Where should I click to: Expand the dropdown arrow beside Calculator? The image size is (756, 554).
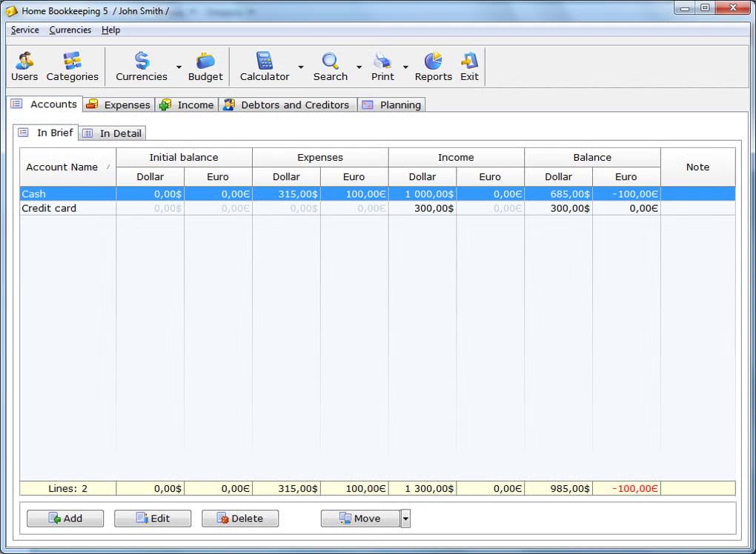[301, 67]
